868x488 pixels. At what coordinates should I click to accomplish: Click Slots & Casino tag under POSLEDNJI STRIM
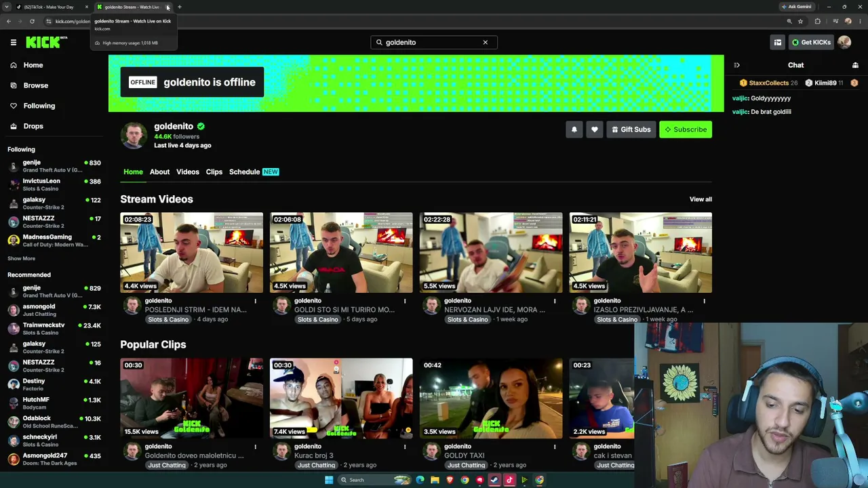tap(168, 319)
